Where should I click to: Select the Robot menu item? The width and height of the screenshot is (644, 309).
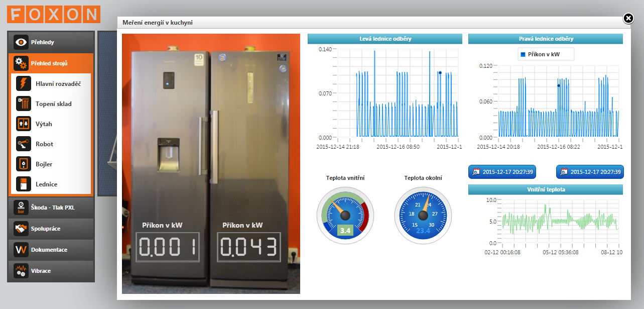51,144
